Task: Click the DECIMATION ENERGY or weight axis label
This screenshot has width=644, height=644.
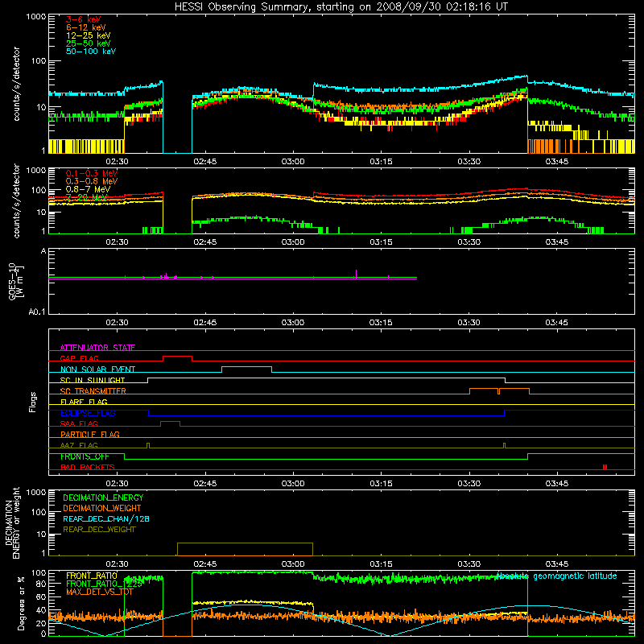Action: point(12,522)
